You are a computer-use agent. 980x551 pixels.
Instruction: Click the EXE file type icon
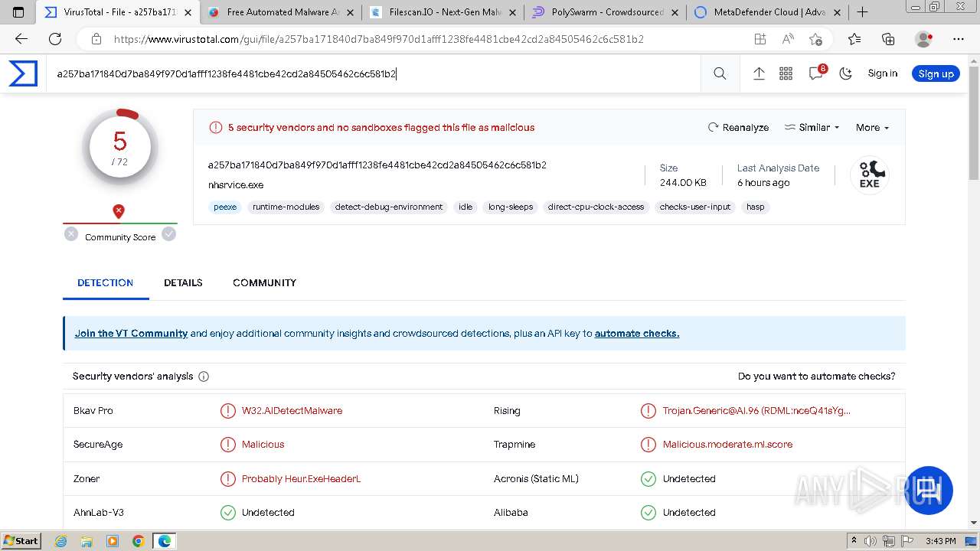tap(869, 175)
